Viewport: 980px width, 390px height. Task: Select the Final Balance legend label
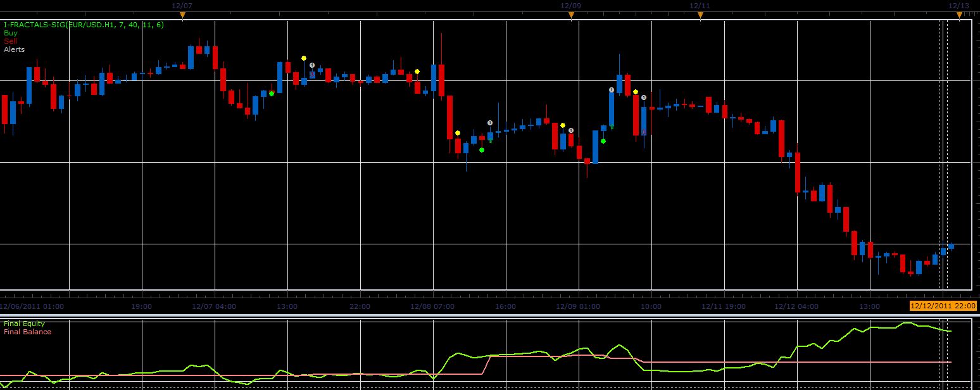(27, 332)
